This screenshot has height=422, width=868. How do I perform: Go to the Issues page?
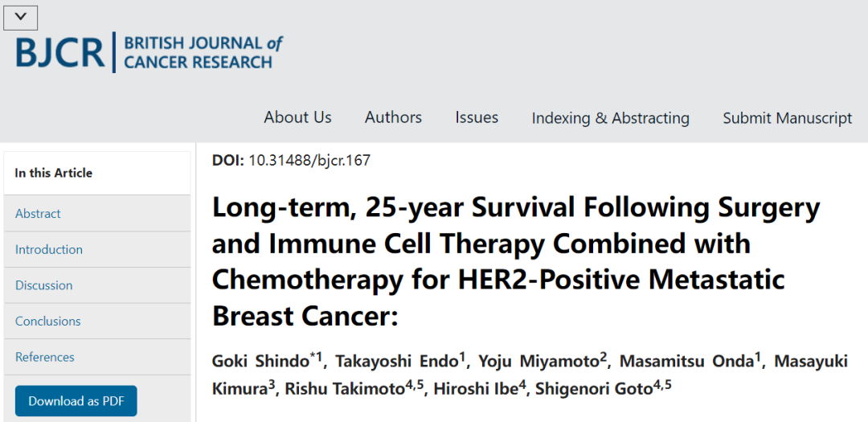[477, 117]
